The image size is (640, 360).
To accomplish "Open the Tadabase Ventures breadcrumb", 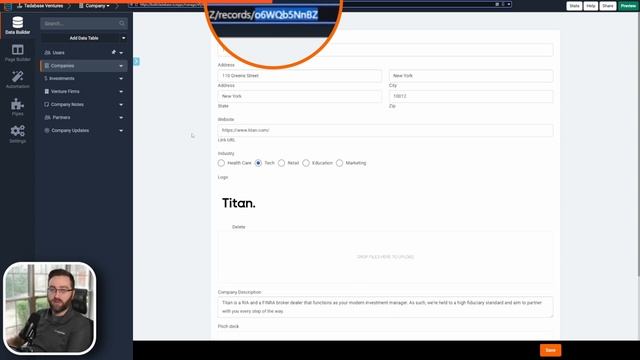I will 40,6.
